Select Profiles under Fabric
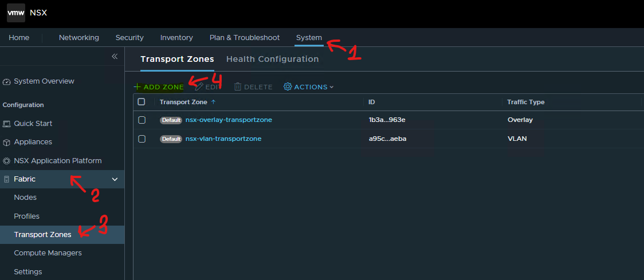Screen dimensions: 644x280 tap(27, 216)
